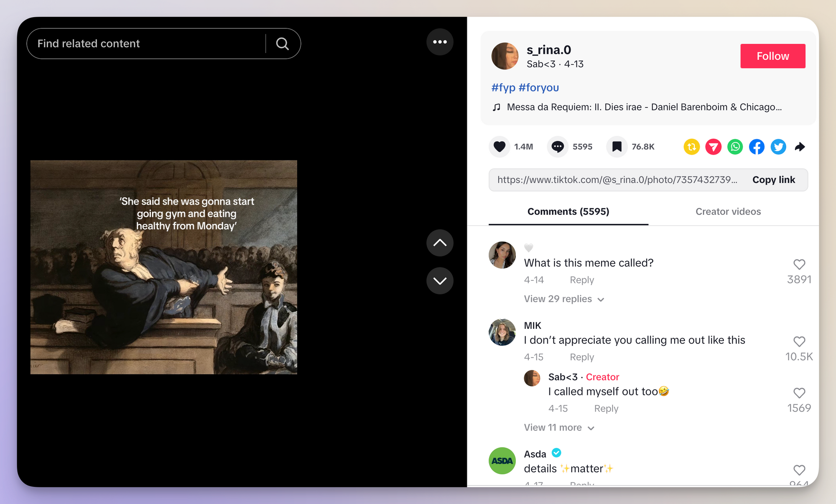
Task: Click the search magnifier icon
Action: 281,43
